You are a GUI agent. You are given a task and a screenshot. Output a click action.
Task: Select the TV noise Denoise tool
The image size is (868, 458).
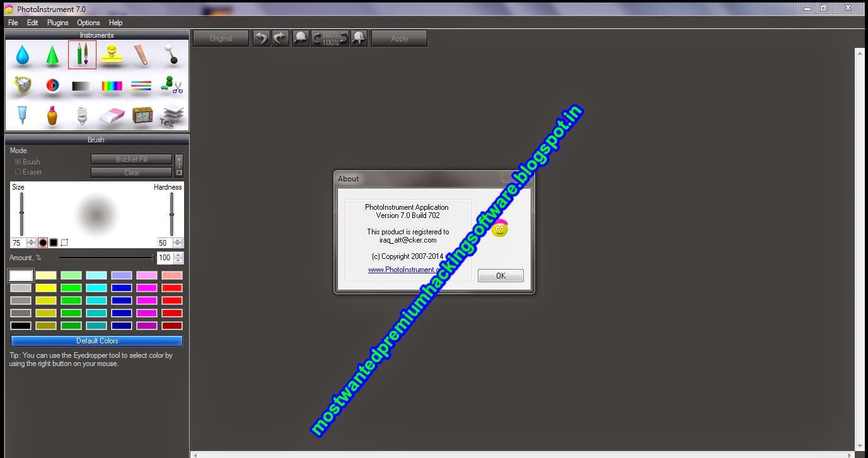(x=142, y=116)
